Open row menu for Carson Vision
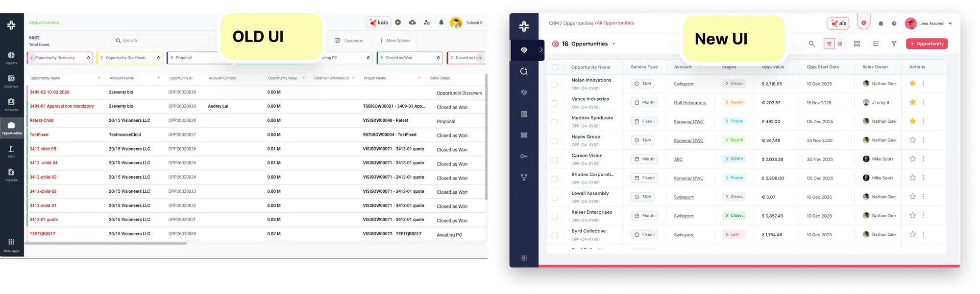980x294 pixels. click(x=923, y=159)
